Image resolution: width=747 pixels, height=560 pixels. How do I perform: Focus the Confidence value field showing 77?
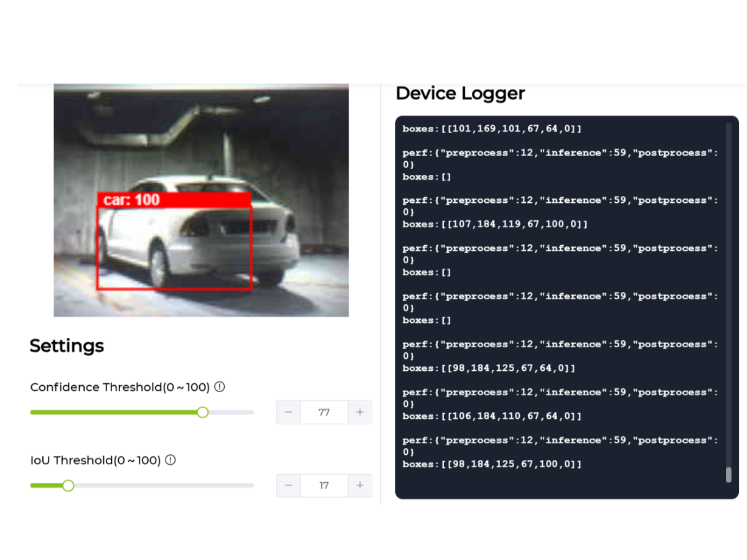point(324,412)
